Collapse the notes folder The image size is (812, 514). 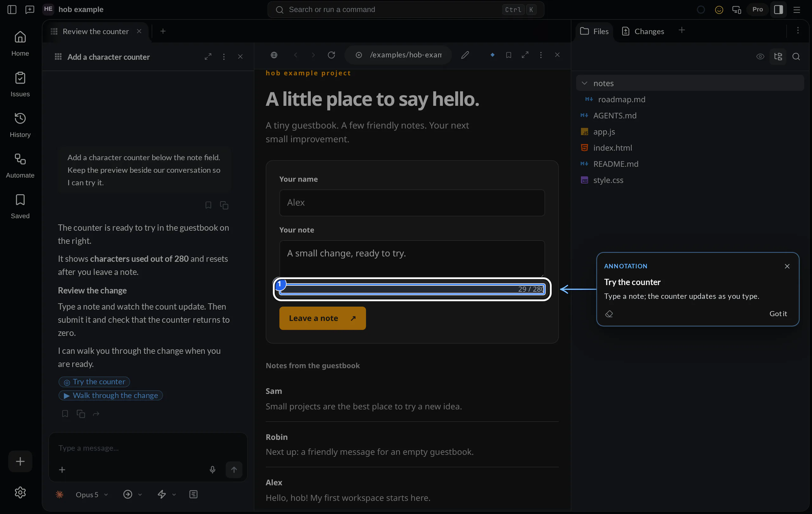(x=584, y=83)
